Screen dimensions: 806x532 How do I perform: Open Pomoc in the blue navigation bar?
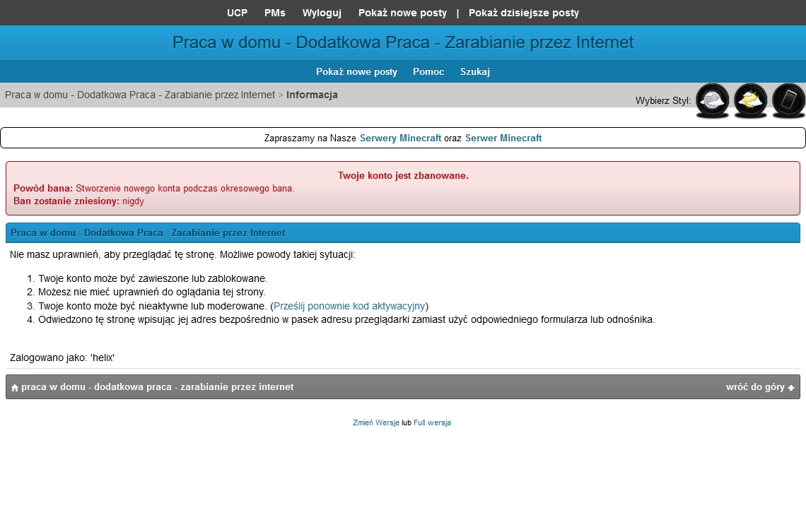point(428,71)
